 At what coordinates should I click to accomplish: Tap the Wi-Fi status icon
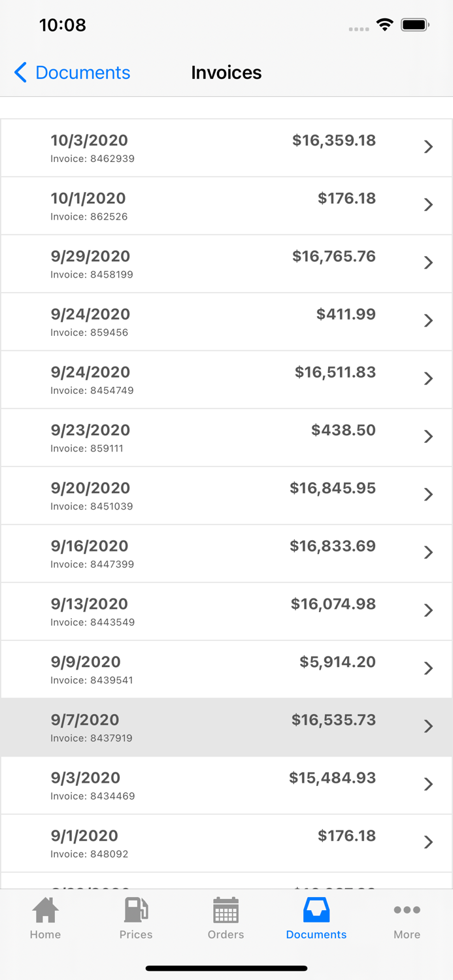385,25
